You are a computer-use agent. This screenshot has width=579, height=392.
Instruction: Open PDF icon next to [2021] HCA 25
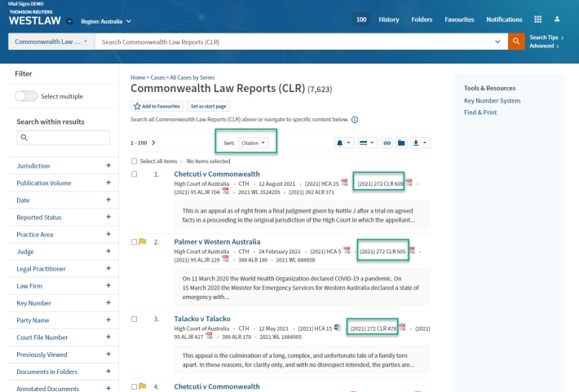click(344, 183)
